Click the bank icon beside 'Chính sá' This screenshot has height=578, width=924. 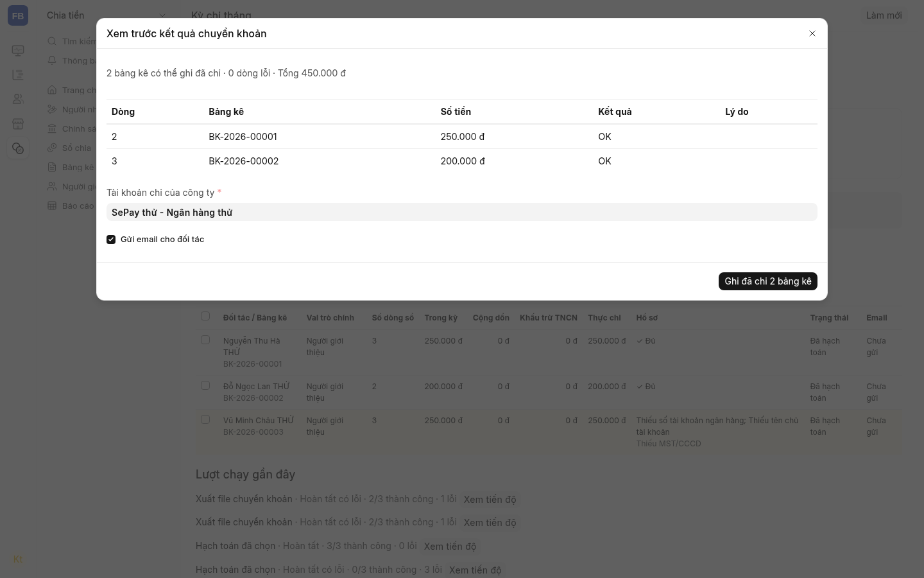coord(52,128)
